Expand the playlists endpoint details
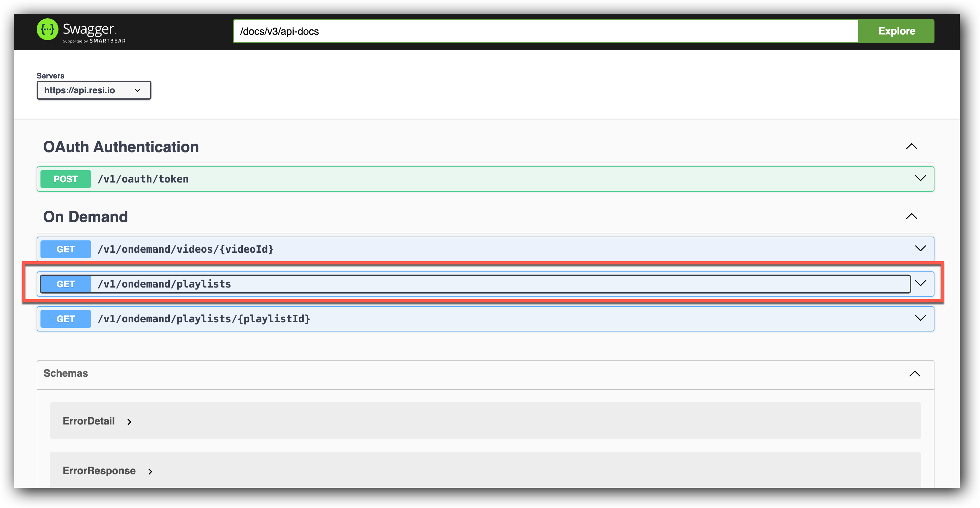The width and height of the screenshot is (980, 508). [x=921, y=283]
